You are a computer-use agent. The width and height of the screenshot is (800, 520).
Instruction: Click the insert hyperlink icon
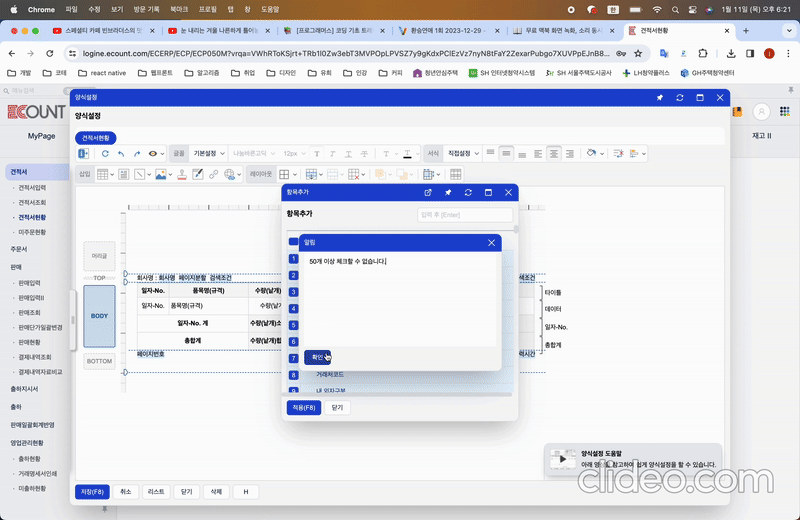click(x=213, y=175)
